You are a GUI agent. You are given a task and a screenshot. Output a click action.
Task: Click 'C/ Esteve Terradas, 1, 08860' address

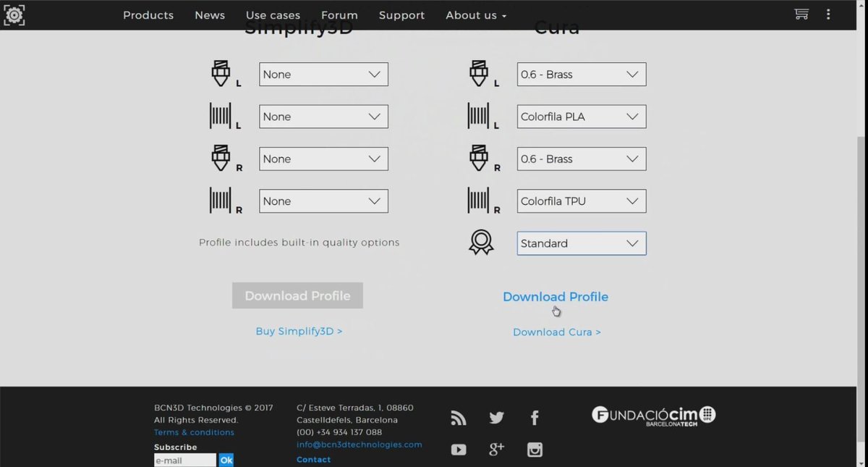355,408
